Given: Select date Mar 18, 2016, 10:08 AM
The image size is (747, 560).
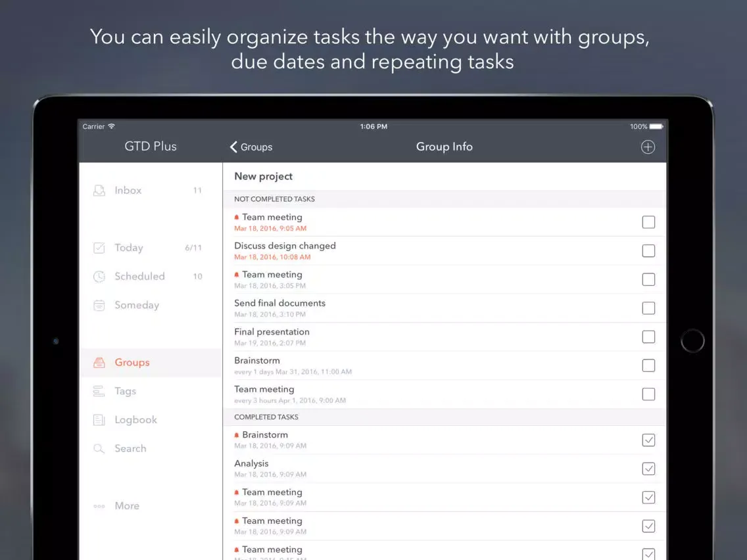Looking at the screenshot, I should click(272, 257).
